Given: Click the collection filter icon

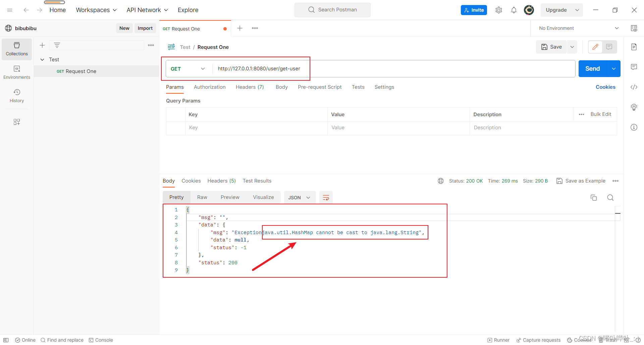Looking at the screenshot, I should (x=57, y=45).
